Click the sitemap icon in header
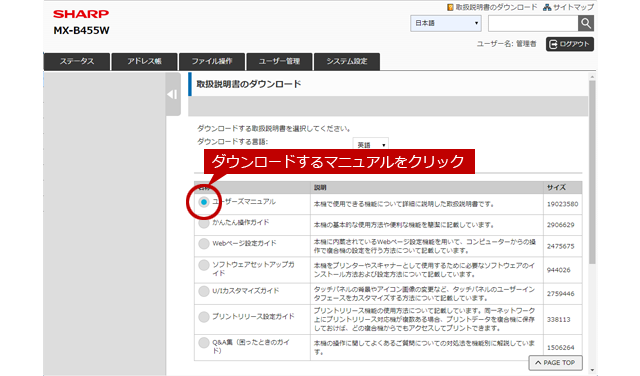The width and height of the screenshot is (640, 376). [x=547, y=7]
